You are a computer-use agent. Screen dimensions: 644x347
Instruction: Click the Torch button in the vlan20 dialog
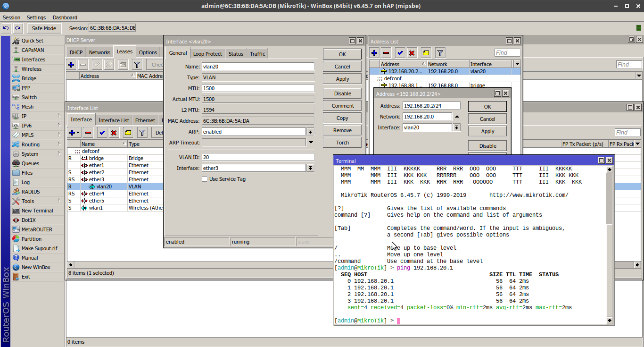coord(342,143)
